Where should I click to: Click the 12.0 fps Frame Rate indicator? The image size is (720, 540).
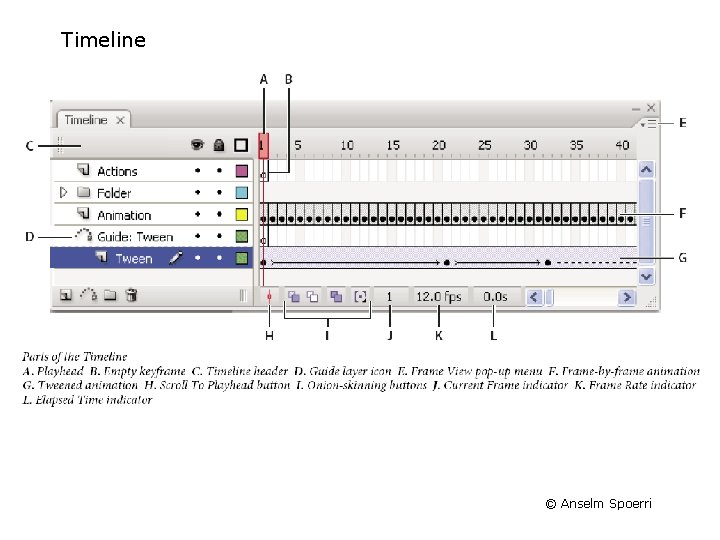click(439, 297)
